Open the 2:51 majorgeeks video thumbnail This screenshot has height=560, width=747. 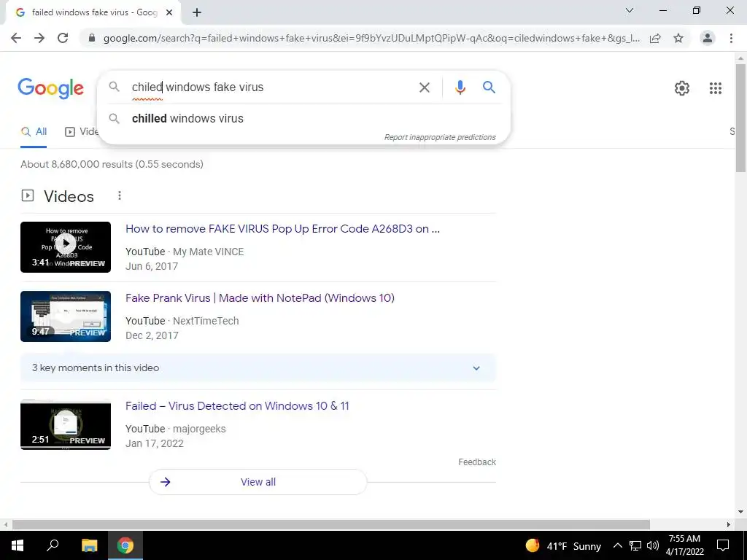66,424
